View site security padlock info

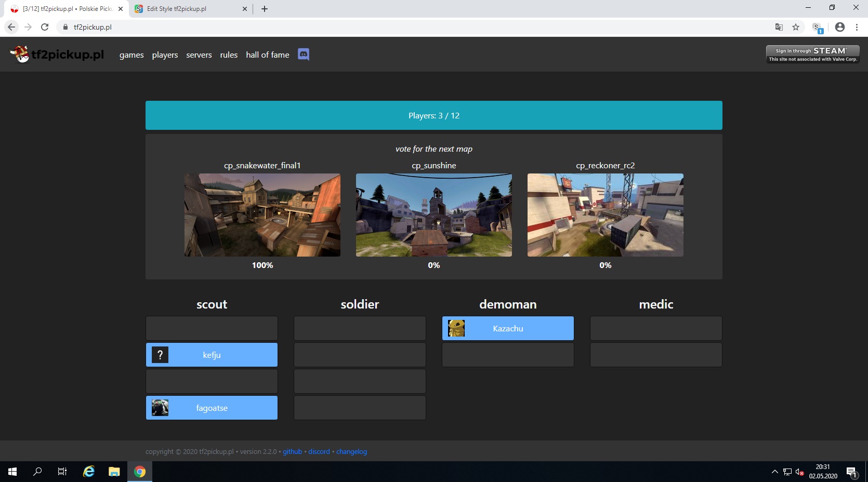pos(65,27)
